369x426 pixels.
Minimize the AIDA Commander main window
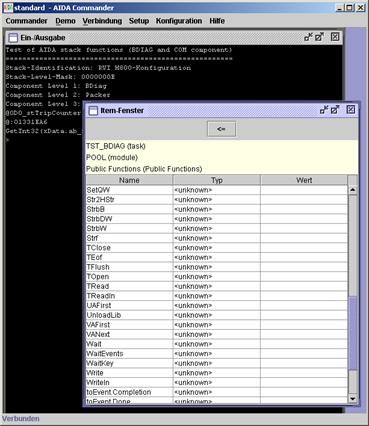(x=340, y=8)
